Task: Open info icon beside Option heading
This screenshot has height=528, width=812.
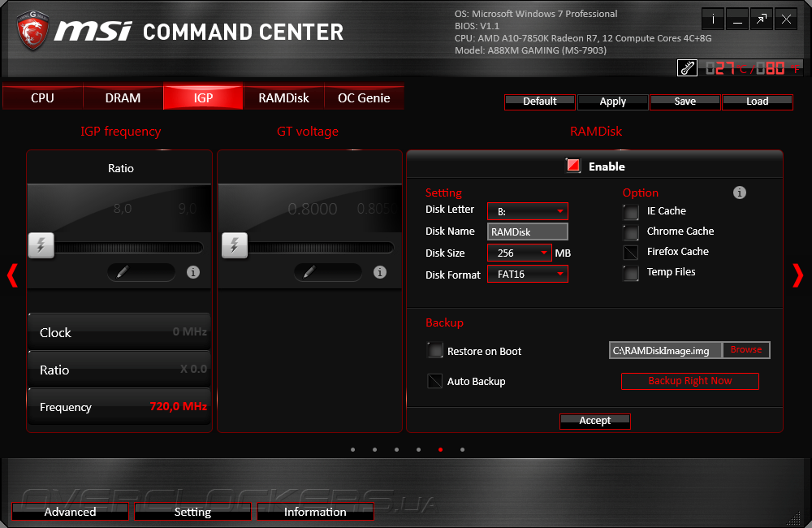Action: point(740,193)
